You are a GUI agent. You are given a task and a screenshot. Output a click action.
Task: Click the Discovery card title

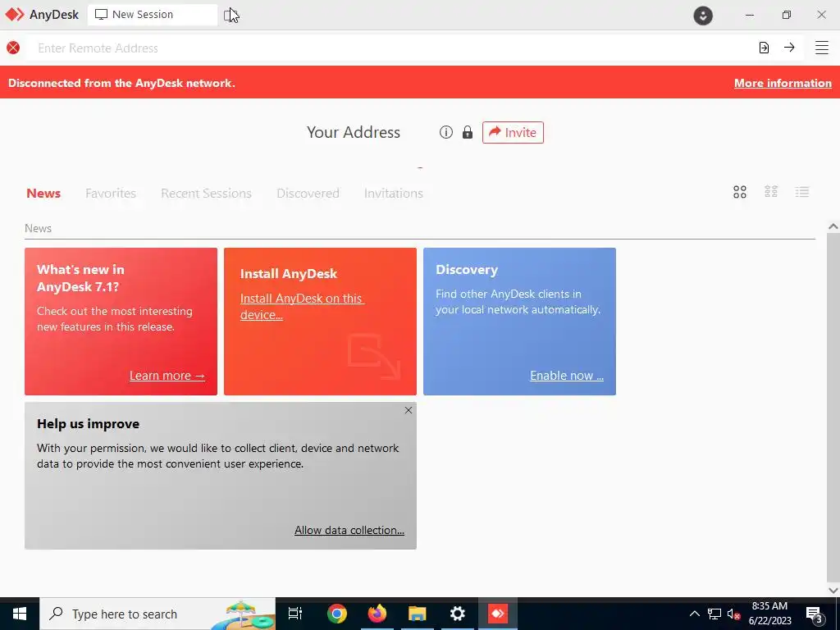point(467,269)
